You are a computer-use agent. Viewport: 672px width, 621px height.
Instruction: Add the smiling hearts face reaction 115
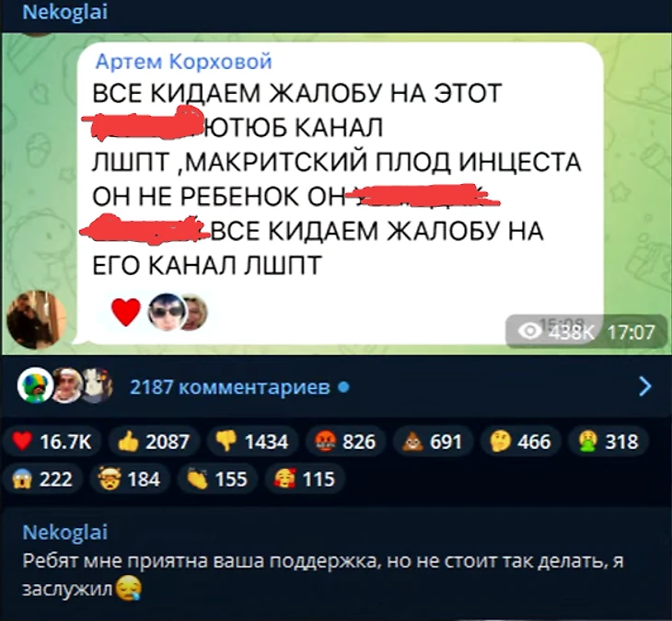(x=305, y=478)
